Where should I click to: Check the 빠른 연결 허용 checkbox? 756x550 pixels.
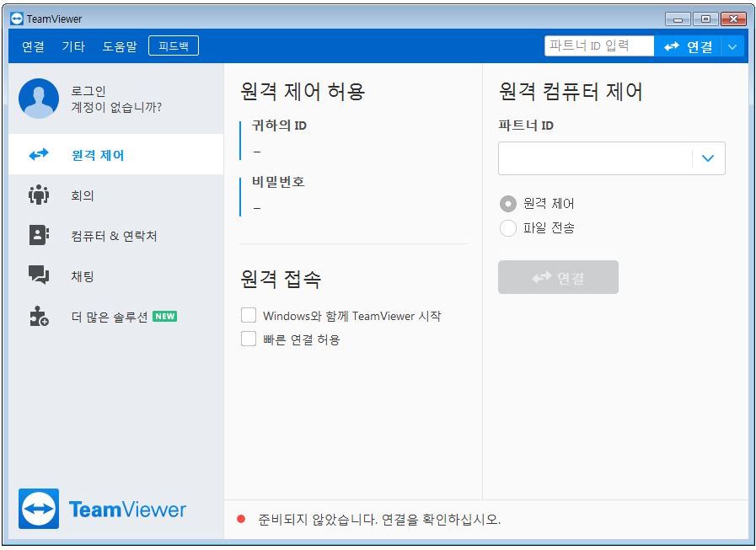(249, 339)
